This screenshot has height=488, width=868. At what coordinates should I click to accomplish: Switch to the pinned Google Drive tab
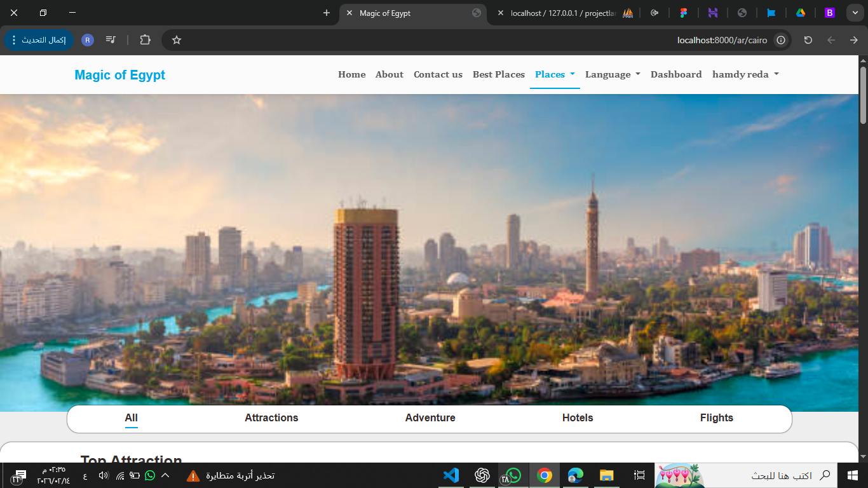(801, 13)
